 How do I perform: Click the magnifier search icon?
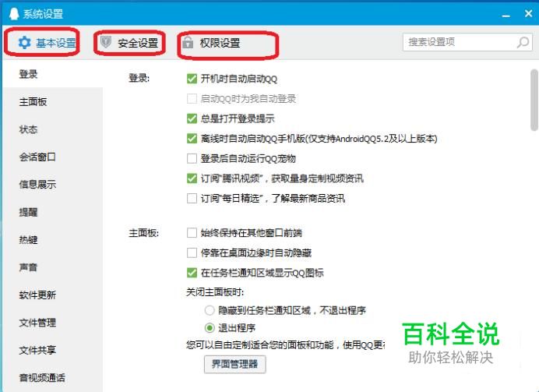[x=523, y=42]
